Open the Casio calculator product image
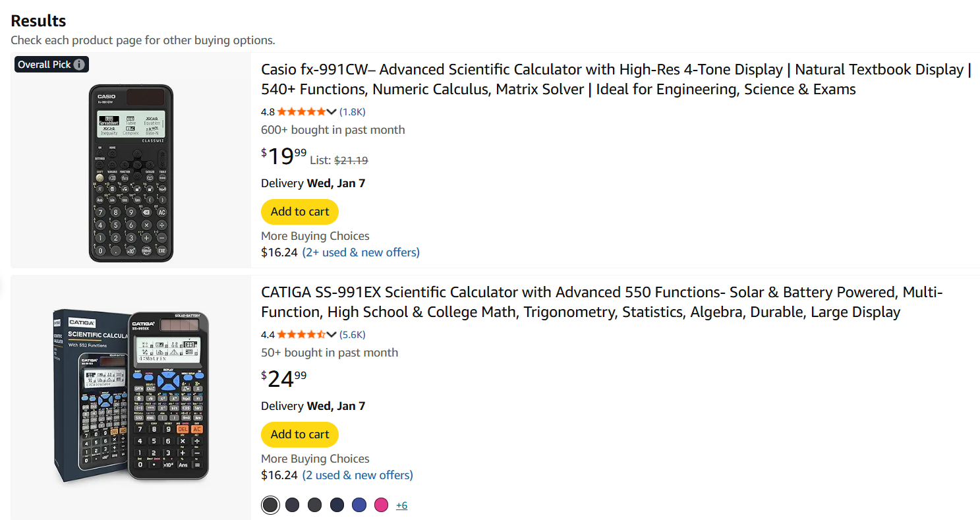 point(131,173)
